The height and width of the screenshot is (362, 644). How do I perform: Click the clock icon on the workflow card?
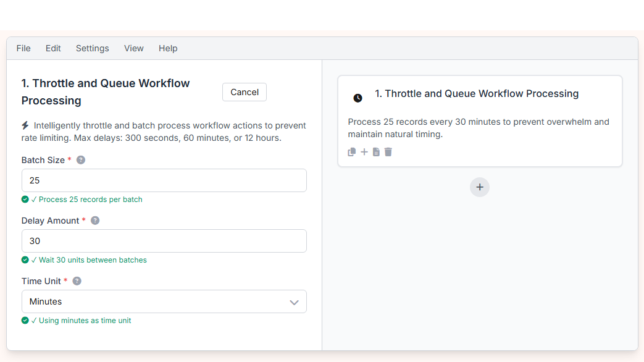click(x=358, y=97)
